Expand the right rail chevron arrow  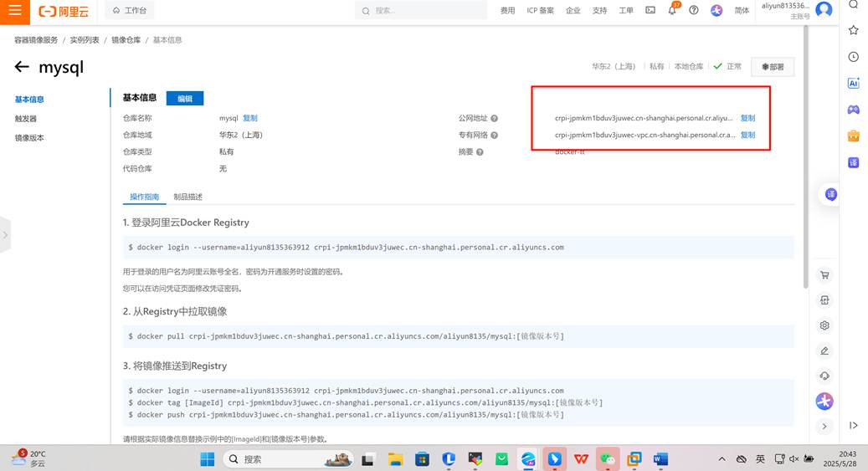[824, 426]
